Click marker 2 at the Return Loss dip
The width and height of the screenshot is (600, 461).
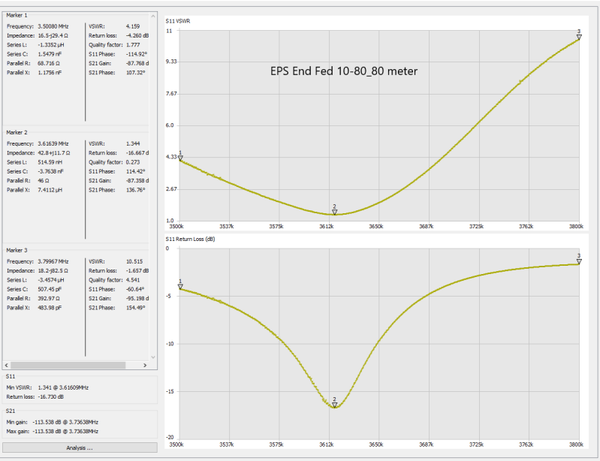coord(334,403)
